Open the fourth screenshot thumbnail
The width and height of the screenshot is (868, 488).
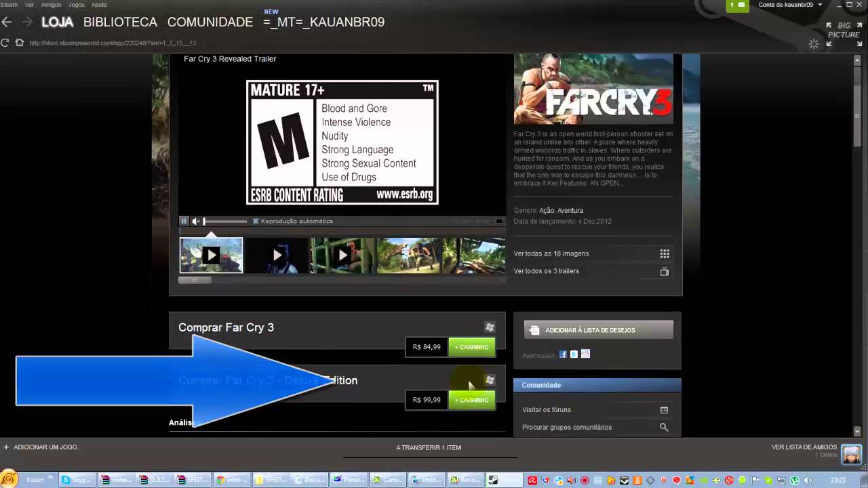[408, 255]
